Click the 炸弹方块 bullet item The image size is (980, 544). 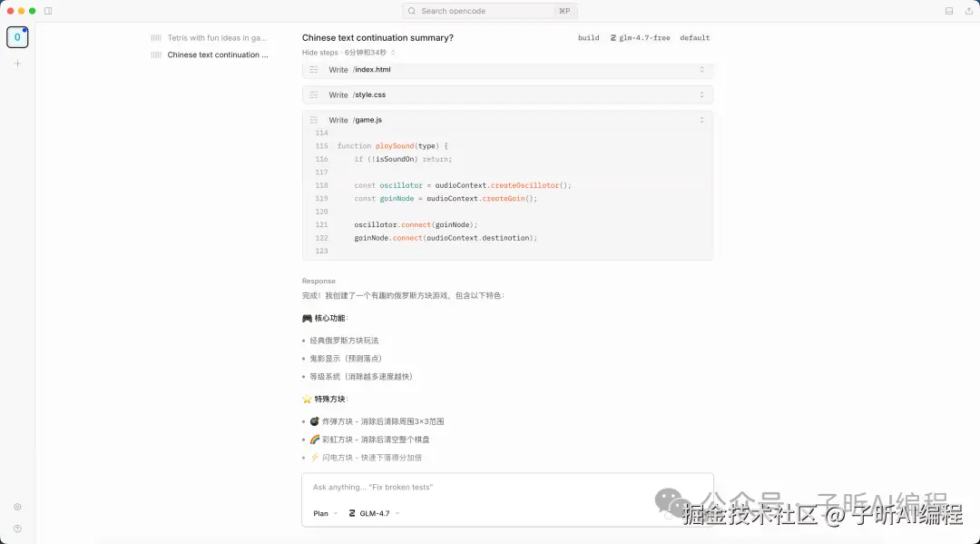[377, 421]
